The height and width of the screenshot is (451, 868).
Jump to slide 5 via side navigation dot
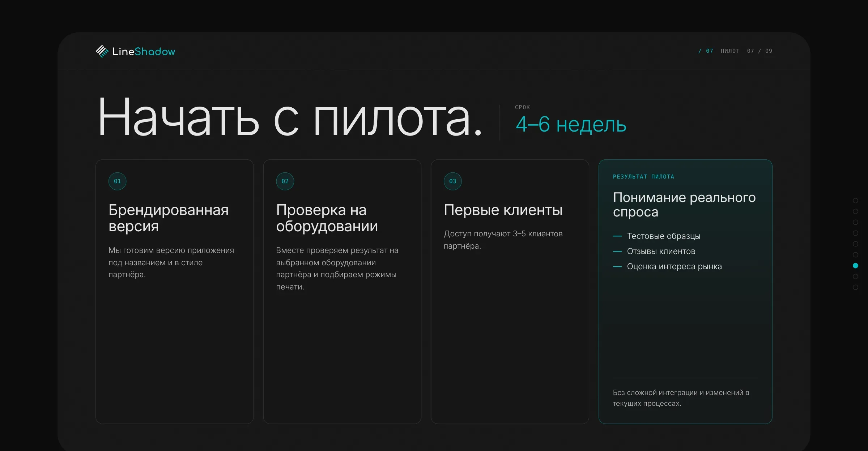coord(855,244)
